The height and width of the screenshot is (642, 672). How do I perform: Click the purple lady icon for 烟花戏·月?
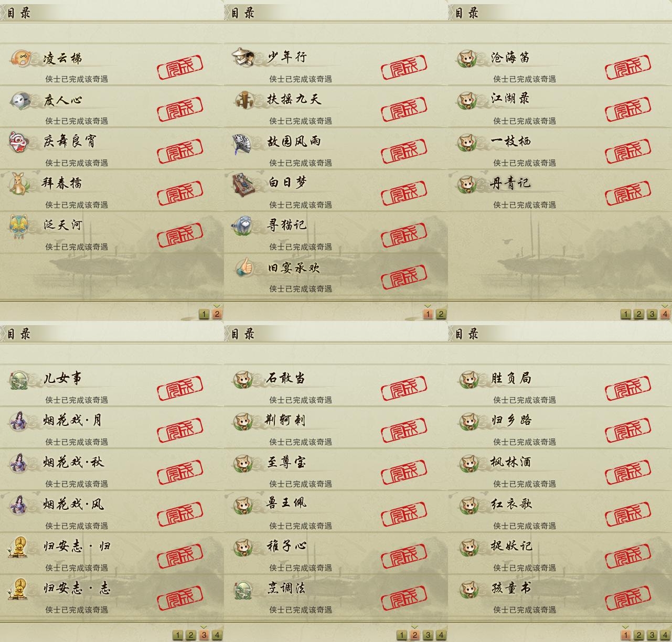(19, 421)
